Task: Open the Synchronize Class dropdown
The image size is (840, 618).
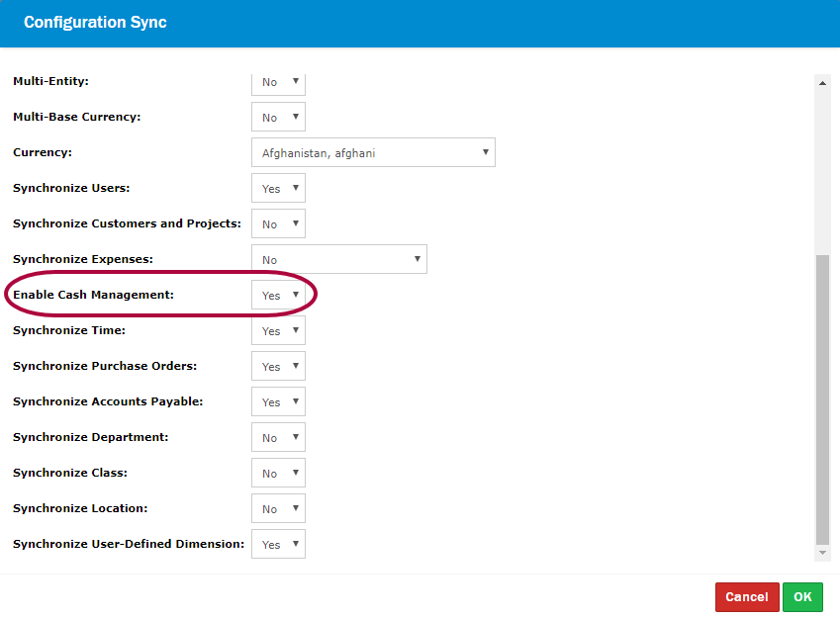Action: 278,474
